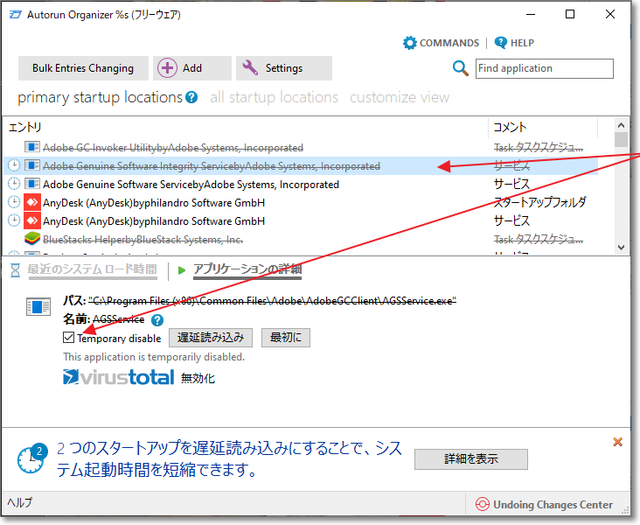The width and height of the screenshot is (640, 525).
Task: Uncheck the Temporary disable checkbox
Action: (69, 338)
